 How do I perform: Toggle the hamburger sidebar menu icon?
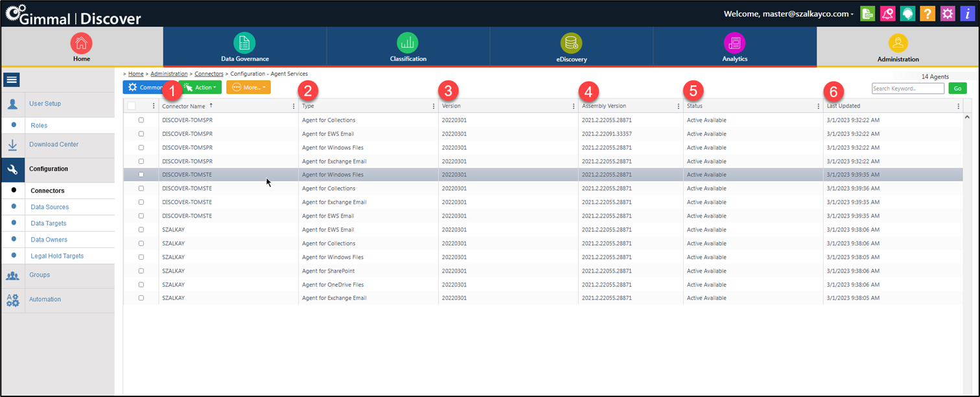12,80
